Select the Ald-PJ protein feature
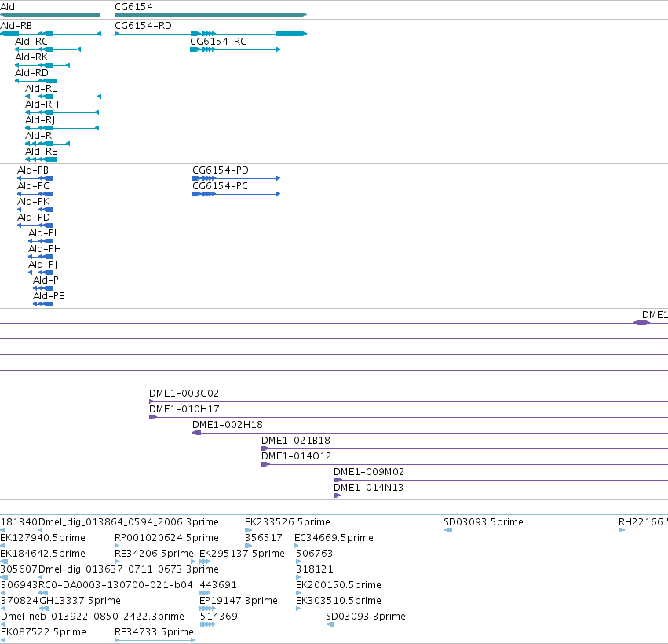The height and width of the screenshot is (644, 668). (41, 273)
